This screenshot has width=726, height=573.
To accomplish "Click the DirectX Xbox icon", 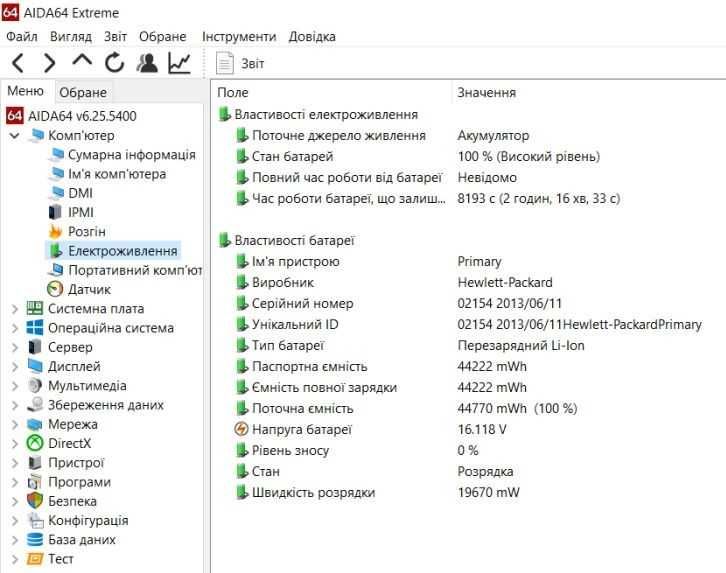I will point(35,443).
